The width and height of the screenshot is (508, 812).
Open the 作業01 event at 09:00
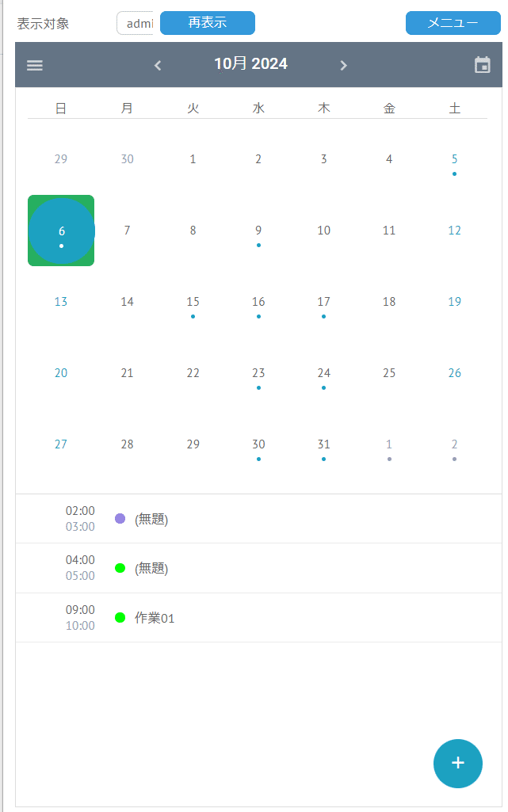(x=258, y=618)
